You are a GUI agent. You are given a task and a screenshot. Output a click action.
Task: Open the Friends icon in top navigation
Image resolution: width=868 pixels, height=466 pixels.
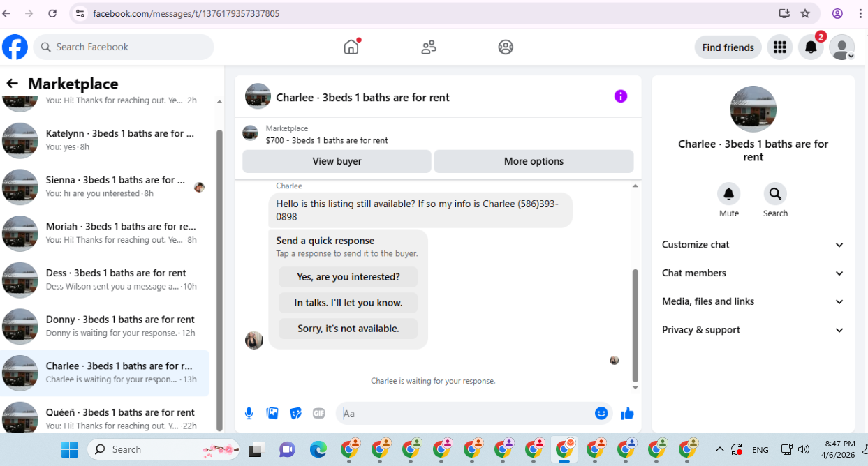pos(429,47)
